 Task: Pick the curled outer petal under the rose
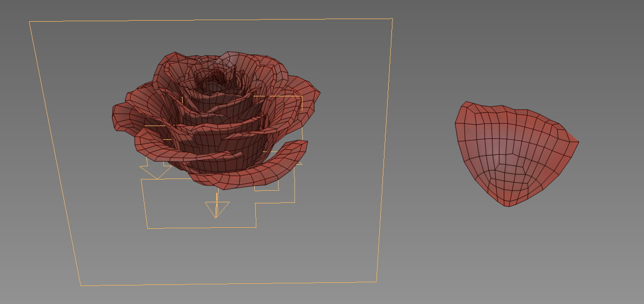coord(249,168)
